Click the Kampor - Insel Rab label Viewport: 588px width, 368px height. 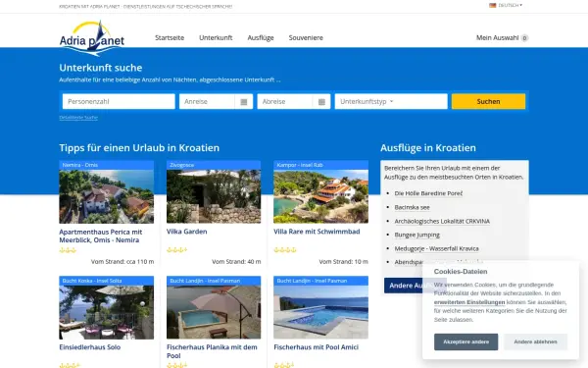[x=300, y=165]
